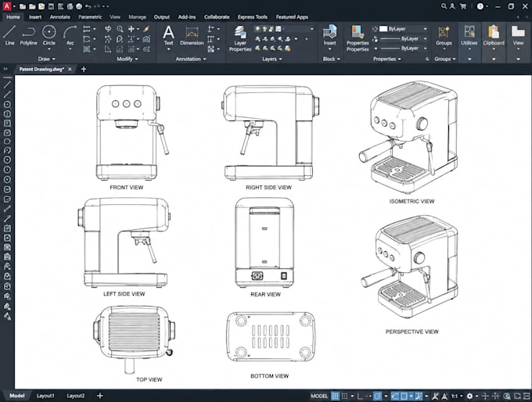The image size is (532, 402).
Task: Click the Insert block icon
Action: tap(329, 35)
